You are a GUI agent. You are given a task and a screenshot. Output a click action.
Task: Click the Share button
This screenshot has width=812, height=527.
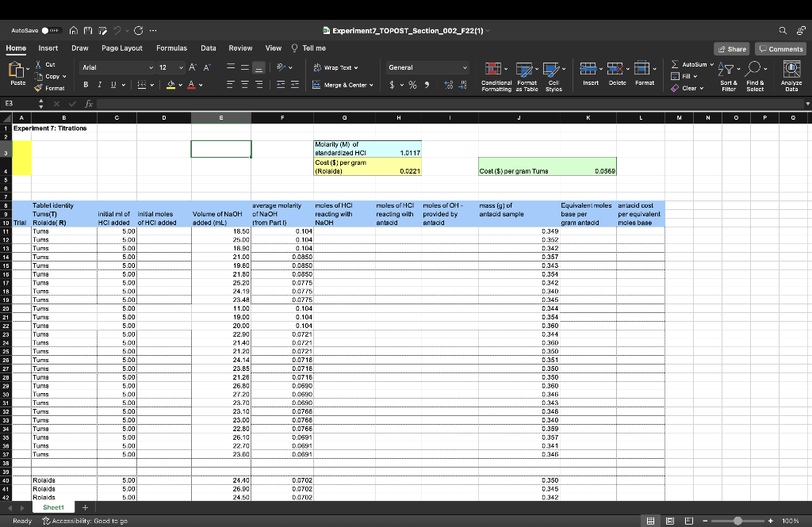click(x=731, y=49)
